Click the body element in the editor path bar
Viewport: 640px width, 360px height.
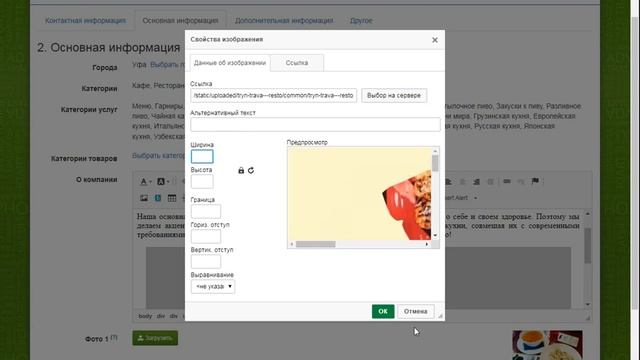tap(145, 316)
